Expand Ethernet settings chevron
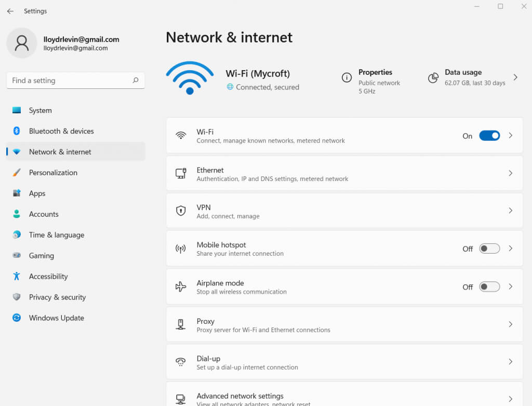This screenshot has height=406, width=532. point(511,173)
